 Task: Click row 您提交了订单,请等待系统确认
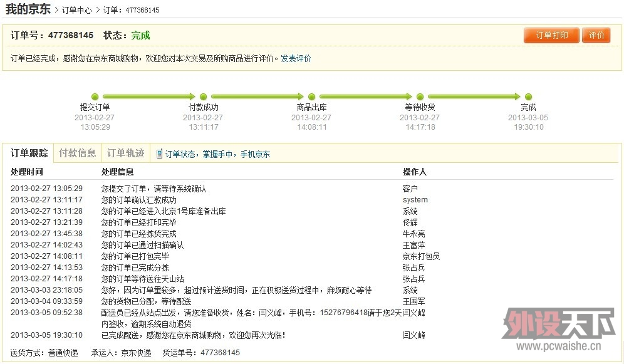[311, 189]
